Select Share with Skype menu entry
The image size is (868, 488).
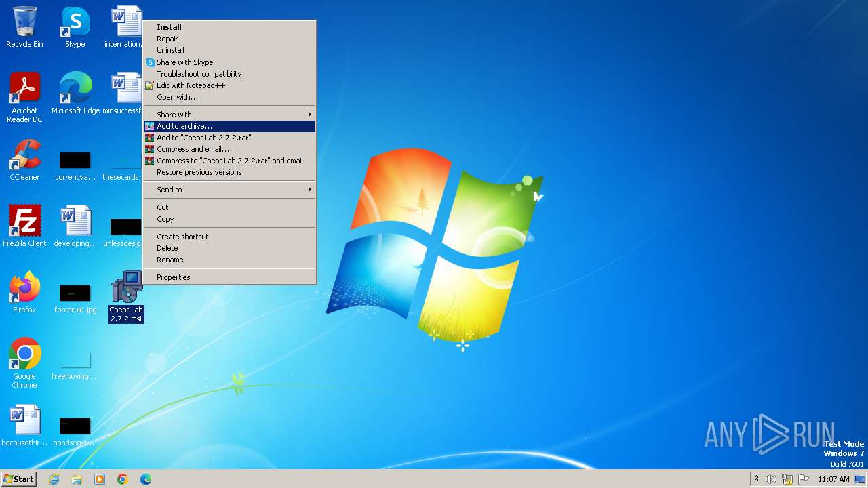tap(229, 62)
